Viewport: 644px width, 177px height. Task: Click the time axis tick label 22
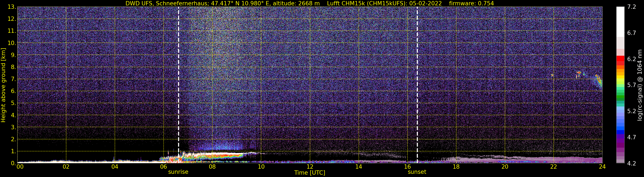554,167
